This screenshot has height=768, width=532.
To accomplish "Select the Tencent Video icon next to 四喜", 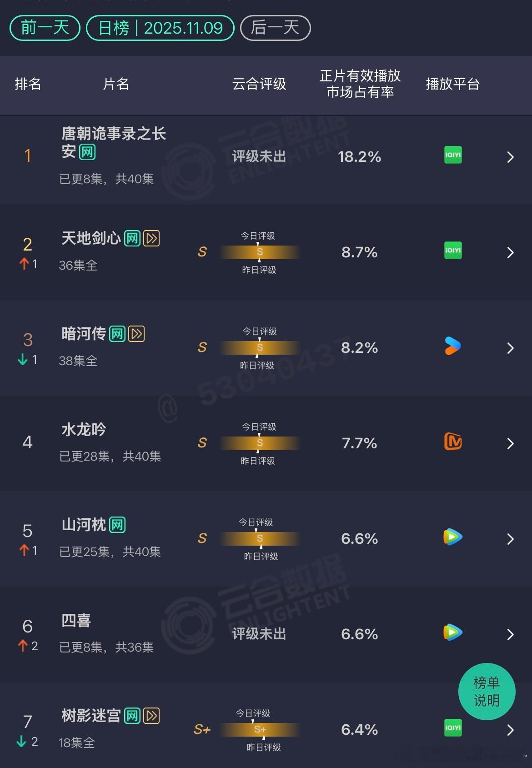I will pyautogui.click(x=452, y=632).
